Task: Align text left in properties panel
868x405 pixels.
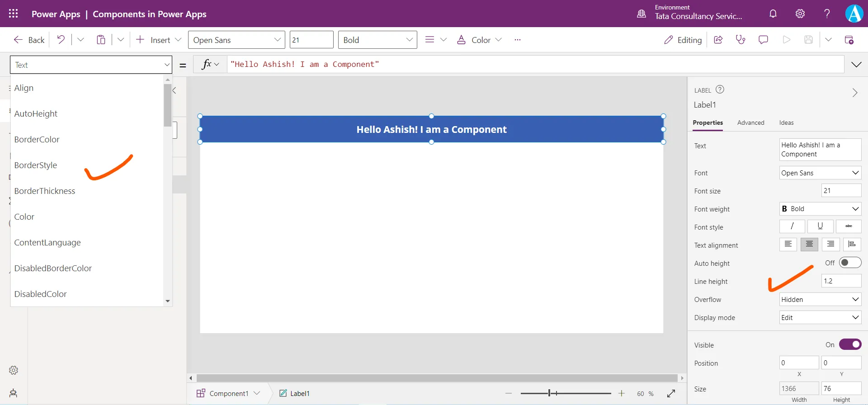Action: pyautogui.click(x=788, y=244)
